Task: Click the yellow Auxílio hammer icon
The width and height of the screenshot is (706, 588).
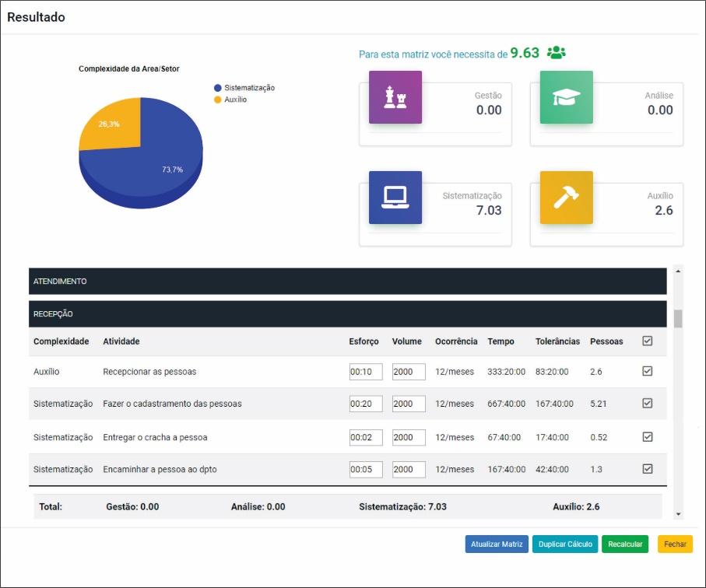Action: pyautogui.click(x=567, y=198)
